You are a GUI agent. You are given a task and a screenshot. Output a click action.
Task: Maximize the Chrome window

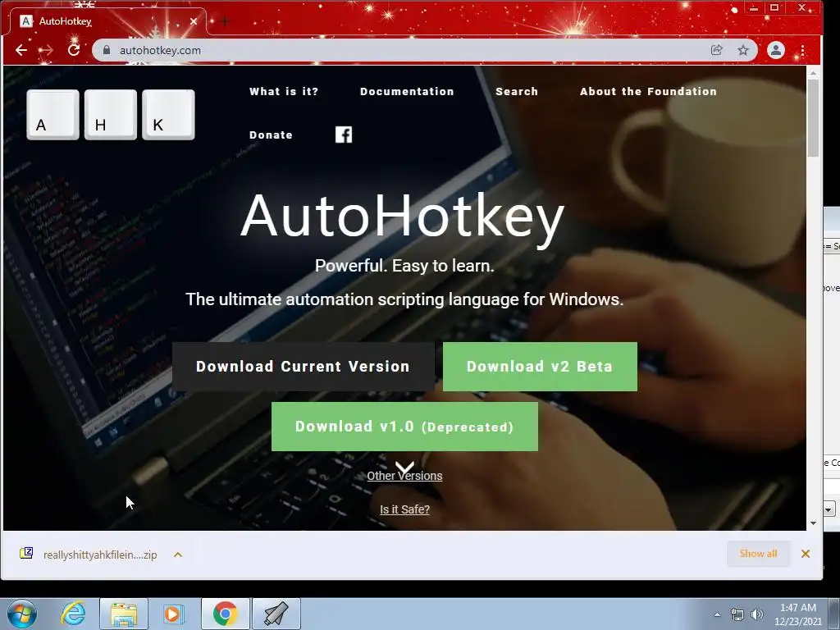pos(774,7)
